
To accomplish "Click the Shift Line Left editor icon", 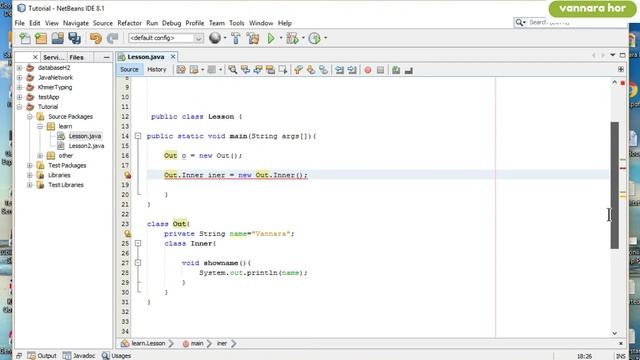I will [x=339, y=70].
